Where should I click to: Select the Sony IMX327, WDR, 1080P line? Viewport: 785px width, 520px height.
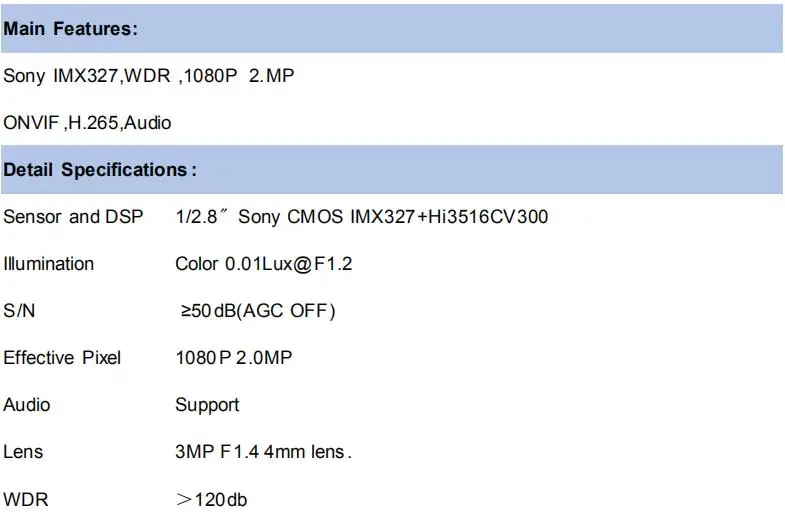(x=149, y=76)
